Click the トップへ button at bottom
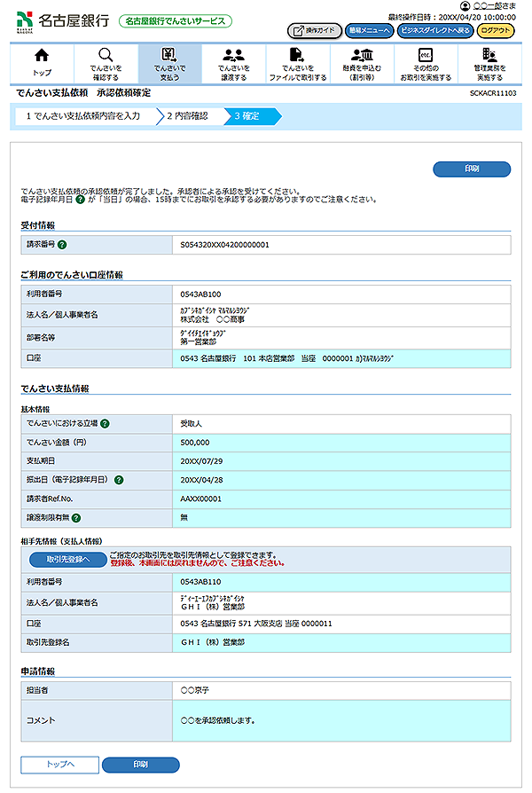The width and height of the screenshot is (532, 793). [x=59, y=765]
